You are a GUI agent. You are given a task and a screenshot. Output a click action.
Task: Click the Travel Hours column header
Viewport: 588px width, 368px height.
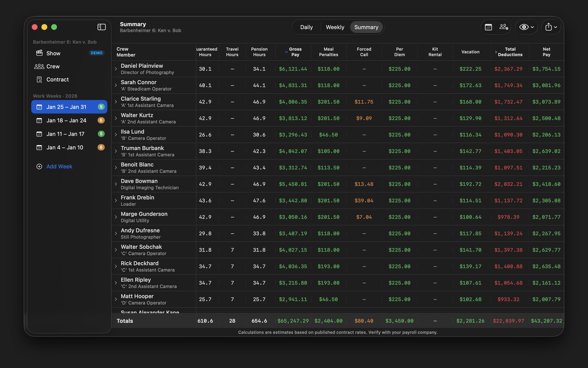[x=232, y=52]
